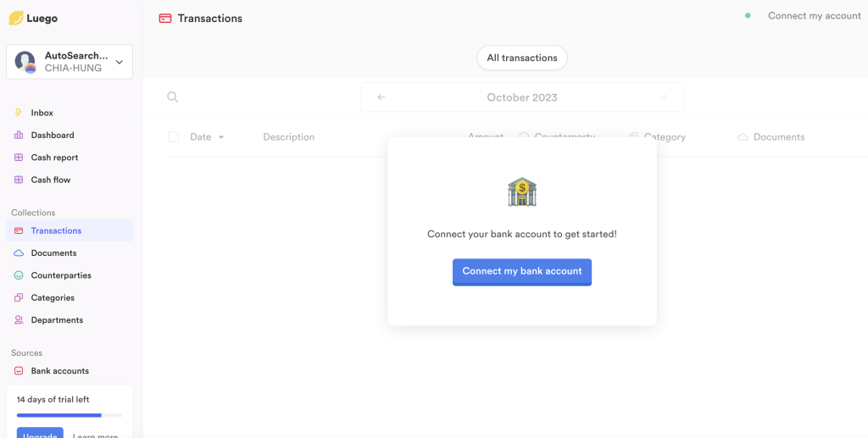Toggle the select-all checkbox beside Date

click(x=173, y=136)
